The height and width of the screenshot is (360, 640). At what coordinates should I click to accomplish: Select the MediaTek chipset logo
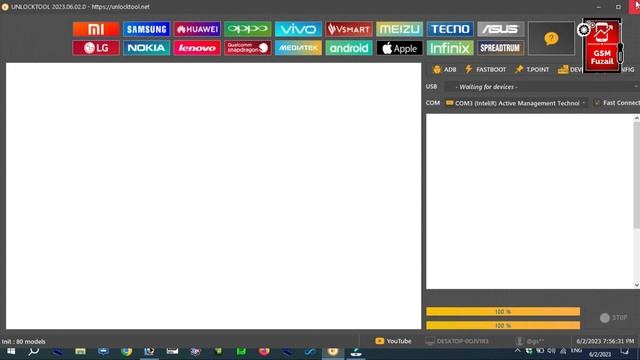click(x=298, y=48)
